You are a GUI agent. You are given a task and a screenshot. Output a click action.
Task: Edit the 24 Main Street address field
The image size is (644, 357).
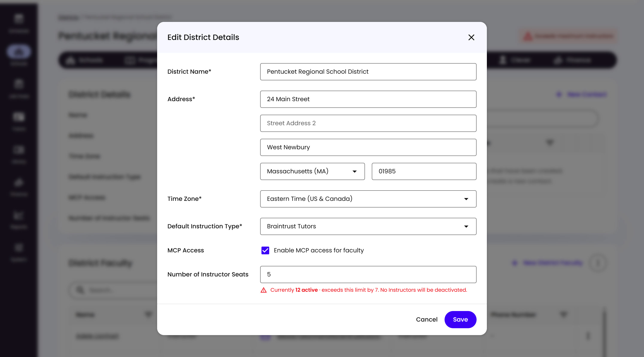tap(368, 99)
